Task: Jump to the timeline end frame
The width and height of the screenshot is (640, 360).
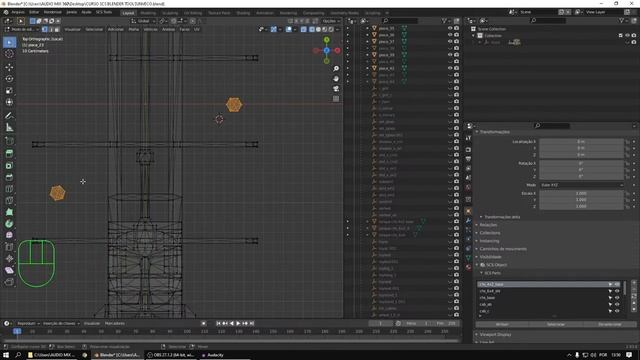Action: (x=252, y=323)
